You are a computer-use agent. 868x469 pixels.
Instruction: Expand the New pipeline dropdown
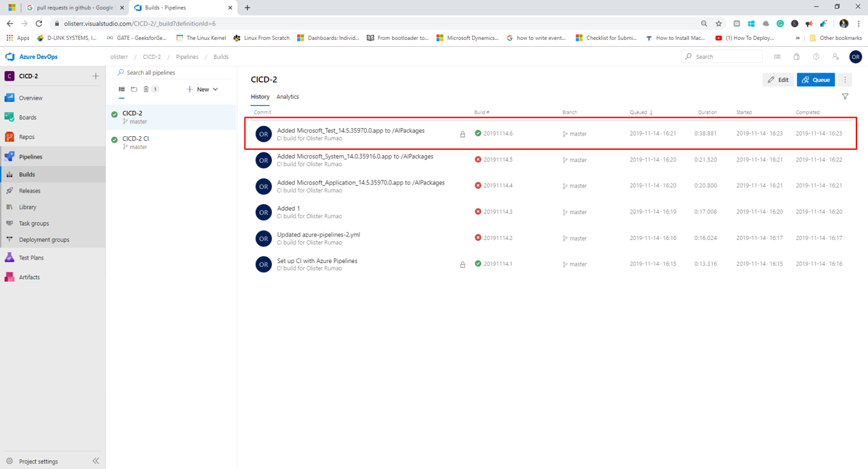click(x=202, y=89)
